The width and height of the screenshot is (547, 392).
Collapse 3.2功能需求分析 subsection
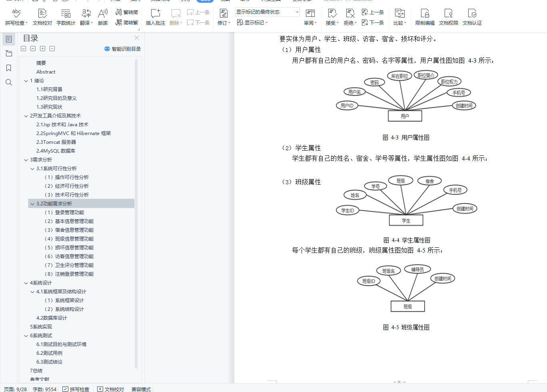point(32,204)
